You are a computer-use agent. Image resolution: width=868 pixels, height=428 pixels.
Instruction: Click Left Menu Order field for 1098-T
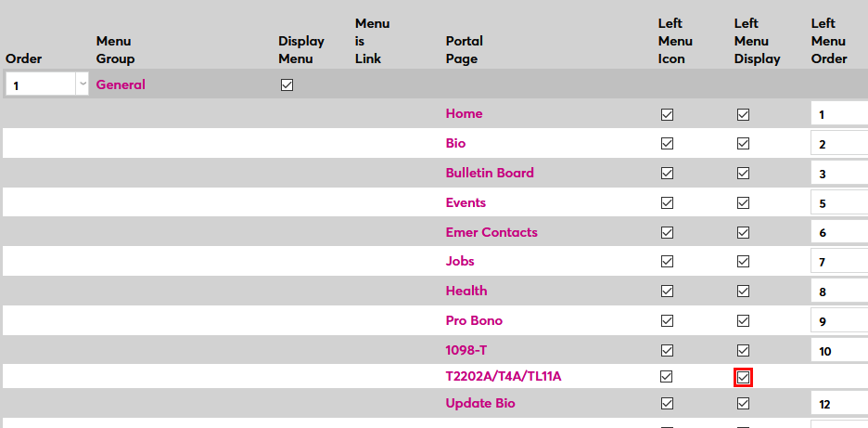pyautogui.click(x=839, y=351)
